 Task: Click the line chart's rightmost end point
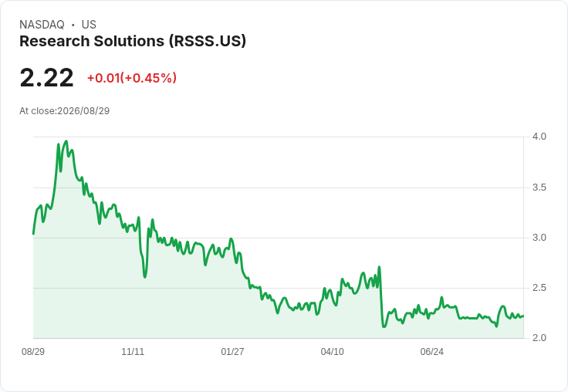coord(523,316)
